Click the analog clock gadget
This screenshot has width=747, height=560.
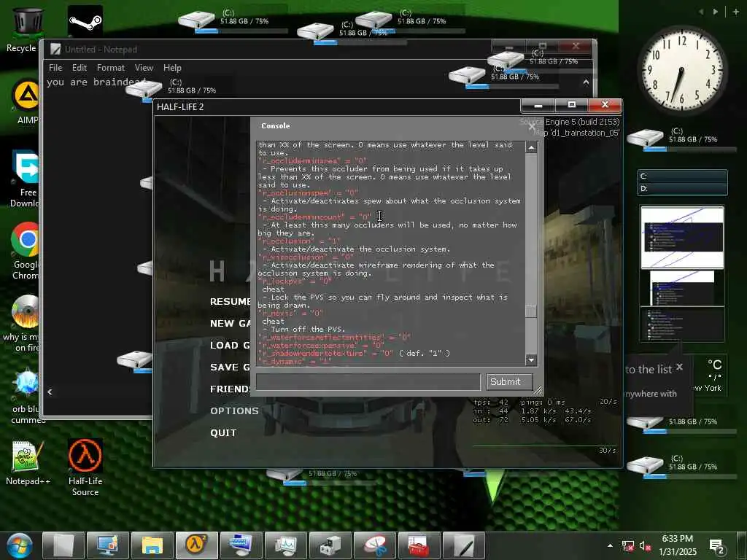point(682,70)
